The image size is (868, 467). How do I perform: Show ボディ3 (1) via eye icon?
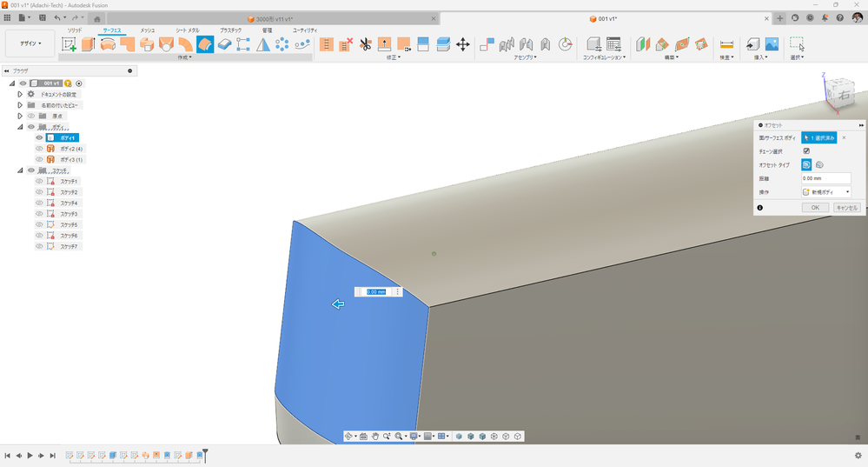39,159
